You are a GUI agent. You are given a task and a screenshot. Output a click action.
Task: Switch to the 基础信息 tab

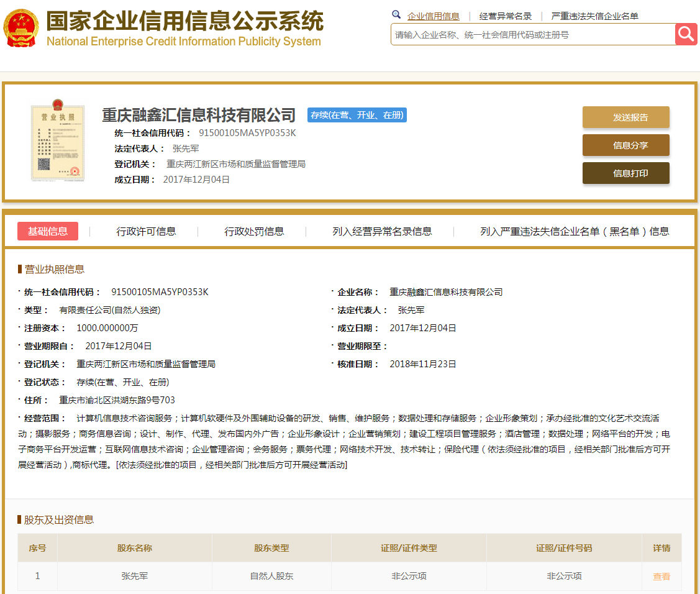click(x=48, y=231)
